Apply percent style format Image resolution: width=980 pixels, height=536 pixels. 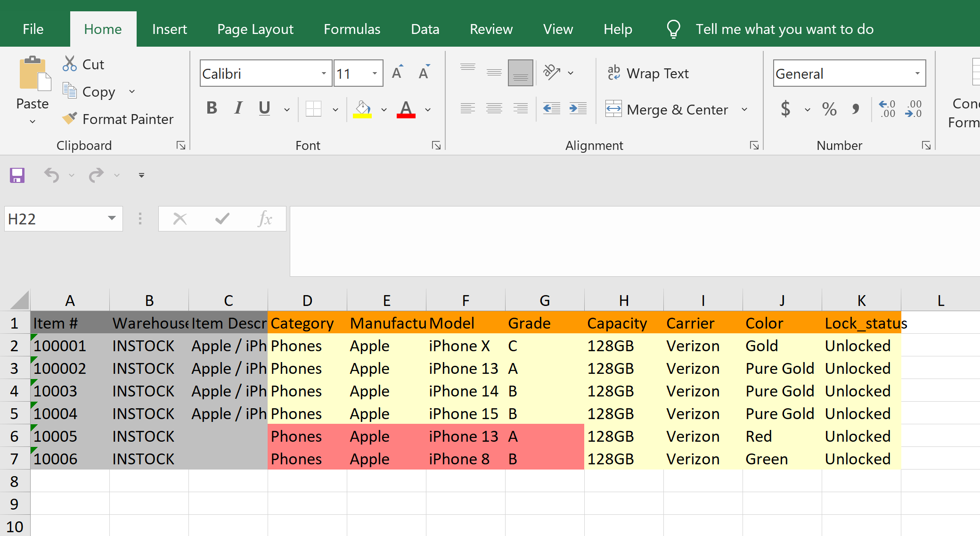(829, 109)
